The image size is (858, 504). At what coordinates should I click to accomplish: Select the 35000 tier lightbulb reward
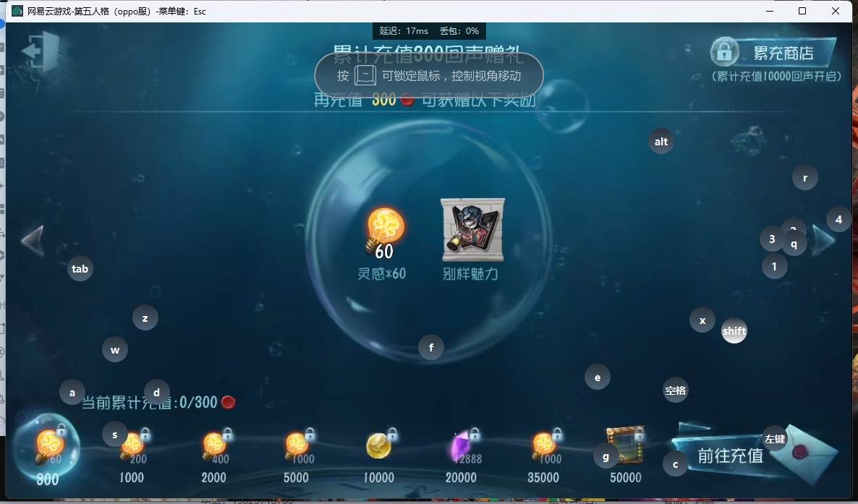tap(543, 447)
